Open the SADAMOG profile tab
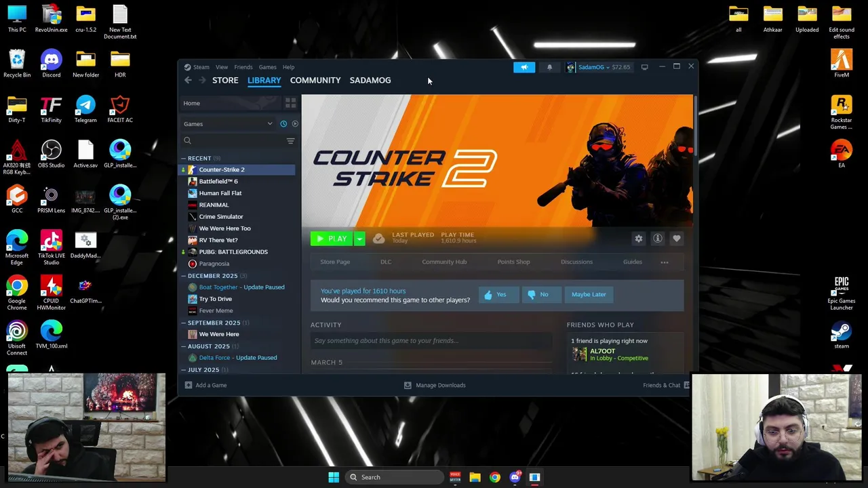This screenshot has height=488, width=868. pos(370,80)
